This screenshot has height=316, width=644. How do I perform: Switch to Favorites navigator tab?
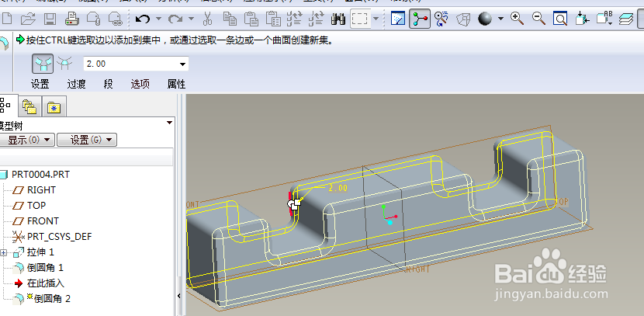[x=54, y=108]
